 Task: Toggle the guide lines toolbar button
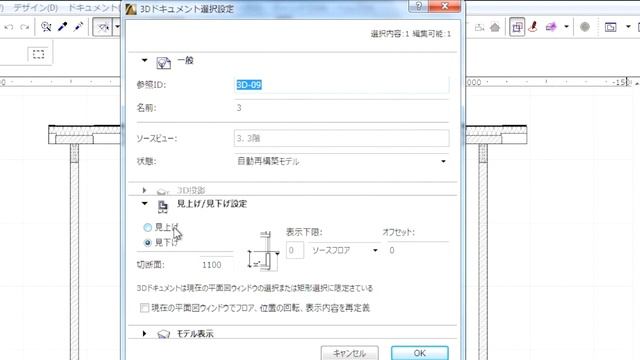point(102,27)
